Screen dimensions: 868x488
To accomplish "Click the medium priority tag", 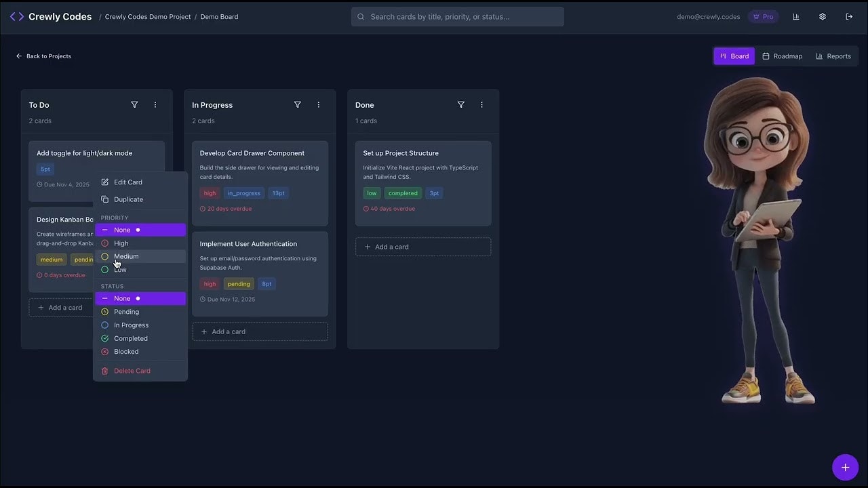I will click(52, 260).
